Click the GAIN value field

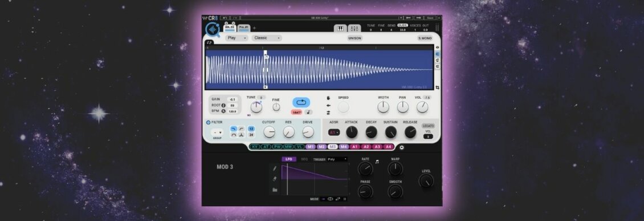[x=233, y=99]
